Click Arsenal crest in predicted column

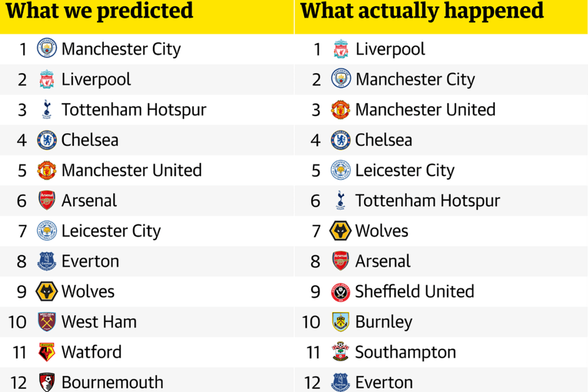[47, 200]
